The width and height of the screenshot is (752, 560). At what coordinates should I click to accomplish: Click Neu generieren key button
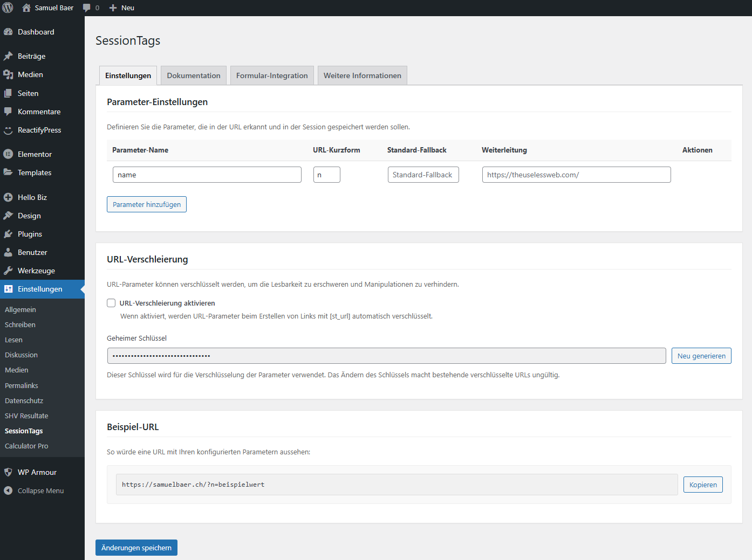701,356
